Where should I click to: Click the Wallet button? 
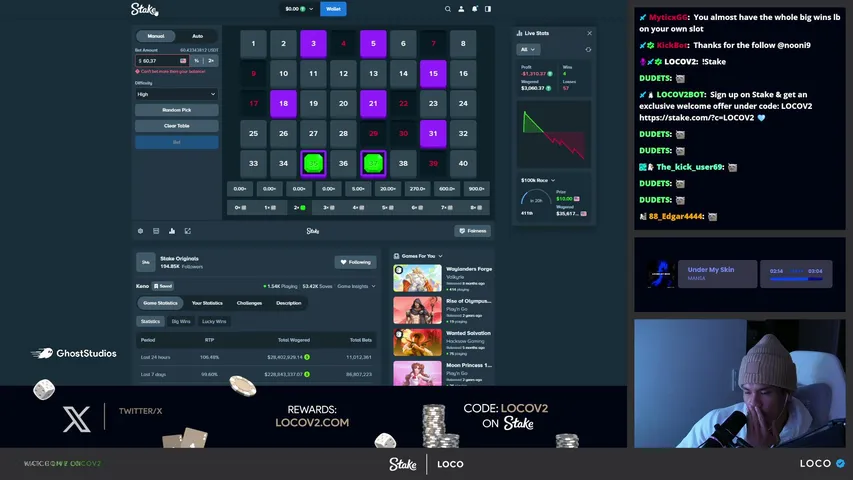(333, 9)
